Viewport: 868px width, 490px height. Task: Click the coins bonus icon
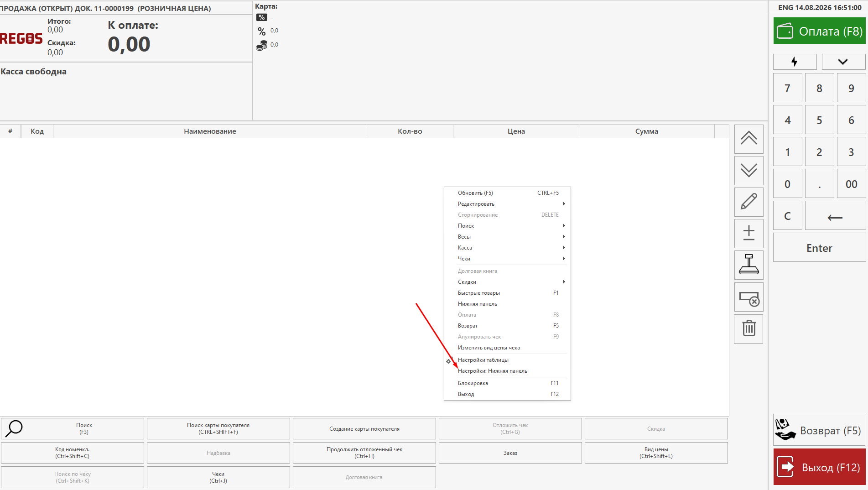pyautogui.click(x=262, y=45)
